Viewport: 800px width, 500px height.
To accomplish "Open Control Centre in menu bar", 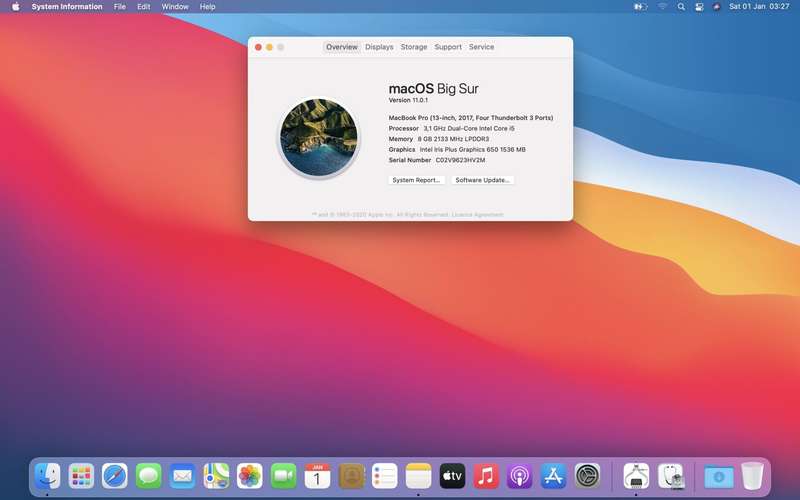I will 699,7.
